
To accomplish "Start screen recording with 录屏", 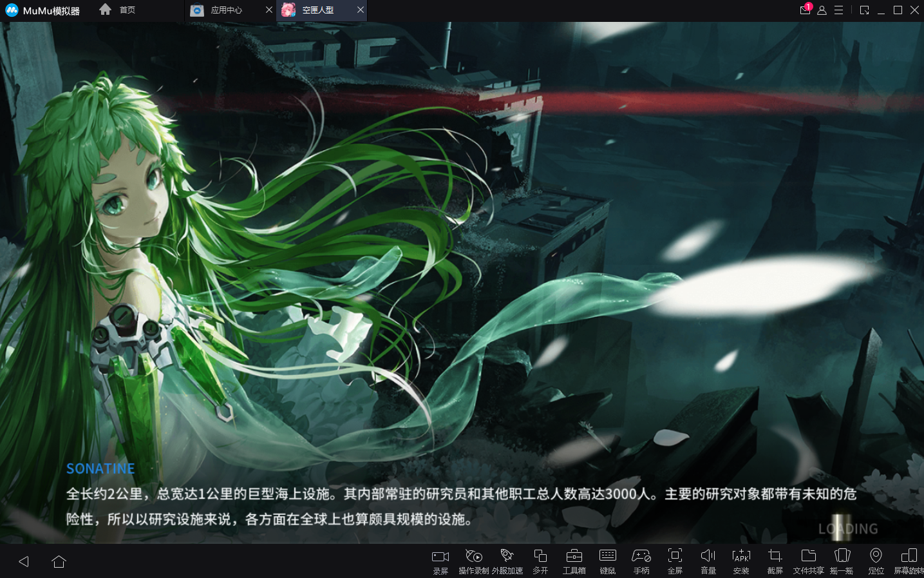I will click(x=440, y=561).
